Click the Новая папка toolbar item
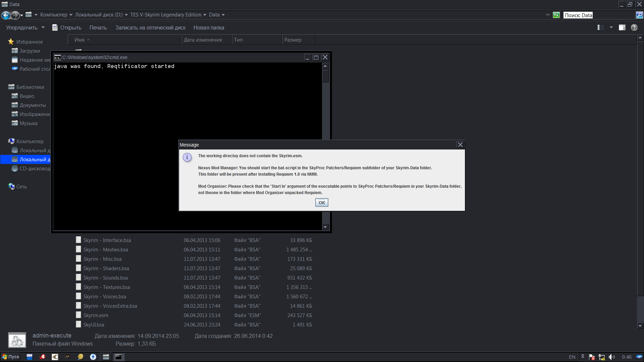Image resolution: width=644 pixels, height=362 pixels. (x=209, y=27)
